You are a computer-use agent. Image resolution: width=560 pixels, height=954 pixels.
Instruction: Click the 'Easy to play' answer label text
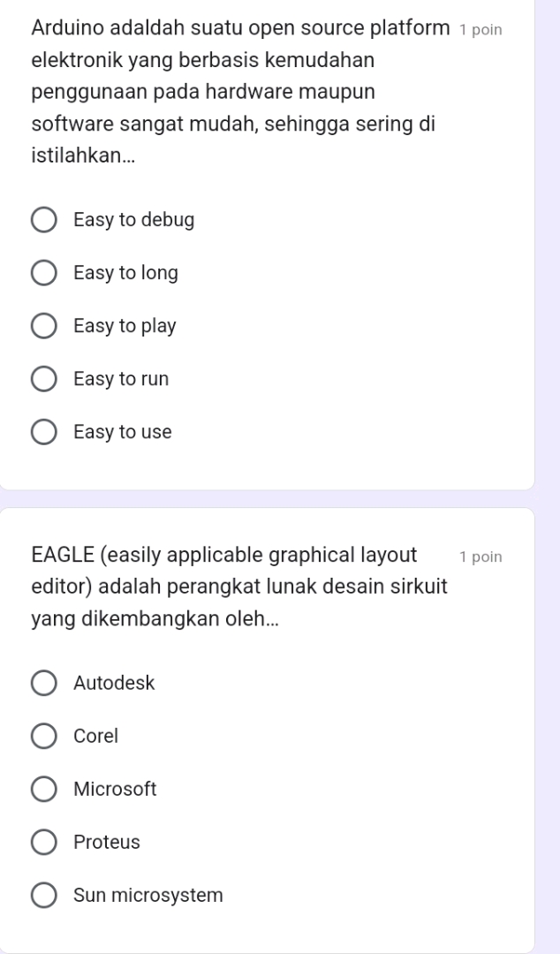[x=125, y=326]
